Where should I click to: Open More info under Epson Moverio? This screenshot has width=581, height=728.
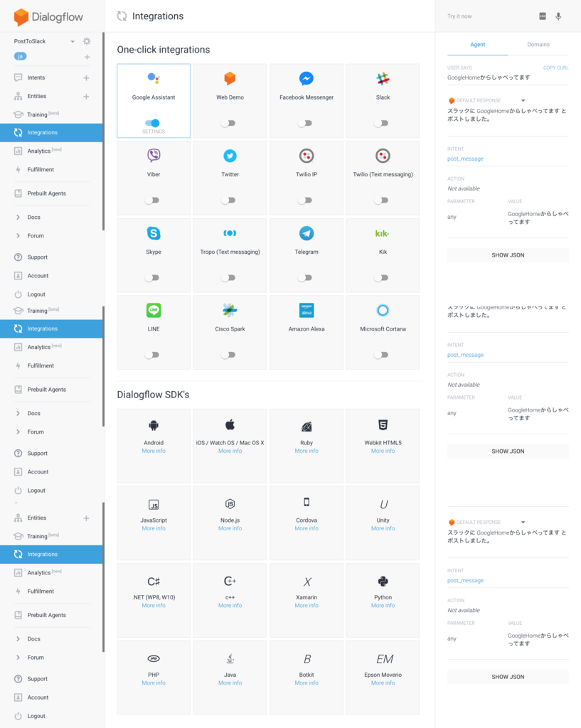[383, 683]
